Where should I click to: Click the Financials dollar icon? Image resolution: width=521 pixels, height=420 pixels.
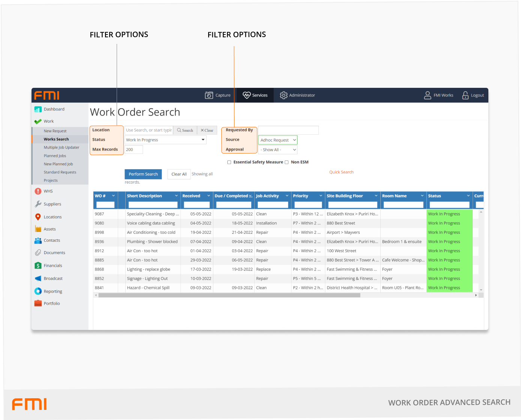[38, 265]
